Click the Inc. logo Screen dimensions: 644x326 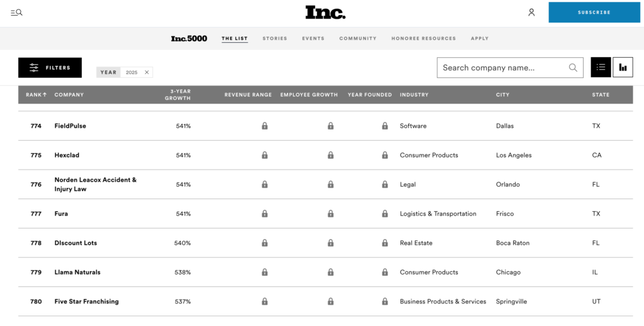click(x=325, y=13)
